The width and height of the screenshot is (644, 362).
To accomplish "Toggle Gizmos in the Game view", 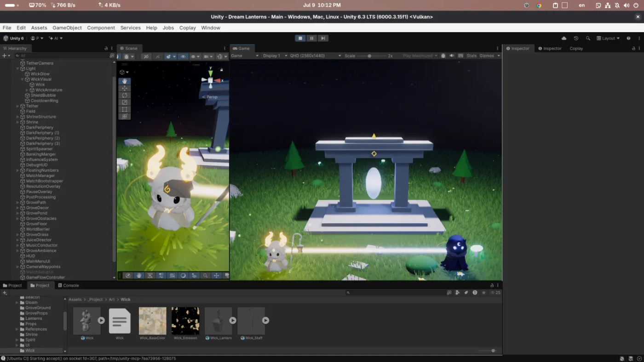I will [487, 56].
